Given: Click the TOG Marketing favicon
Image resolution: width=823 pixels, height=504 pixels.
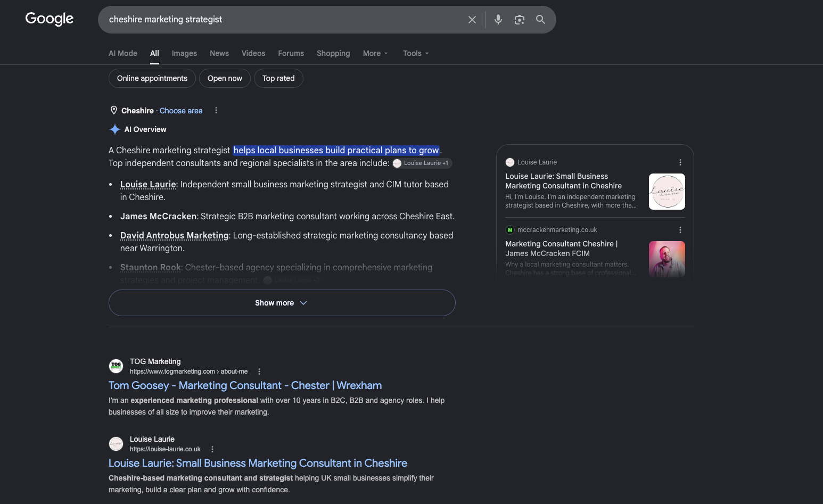Looking at the screenshot, I should coord(116,366).
